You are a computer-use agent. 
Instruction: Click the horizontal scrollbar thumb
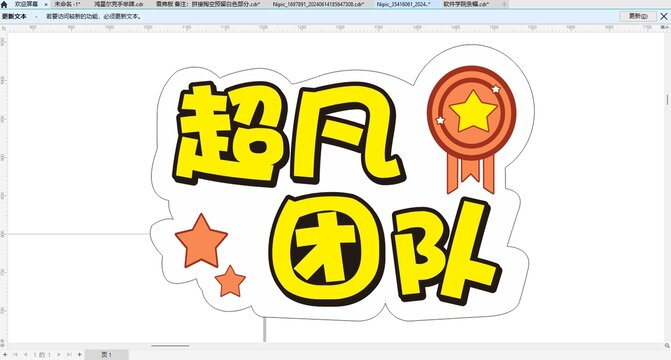[170, 346]
